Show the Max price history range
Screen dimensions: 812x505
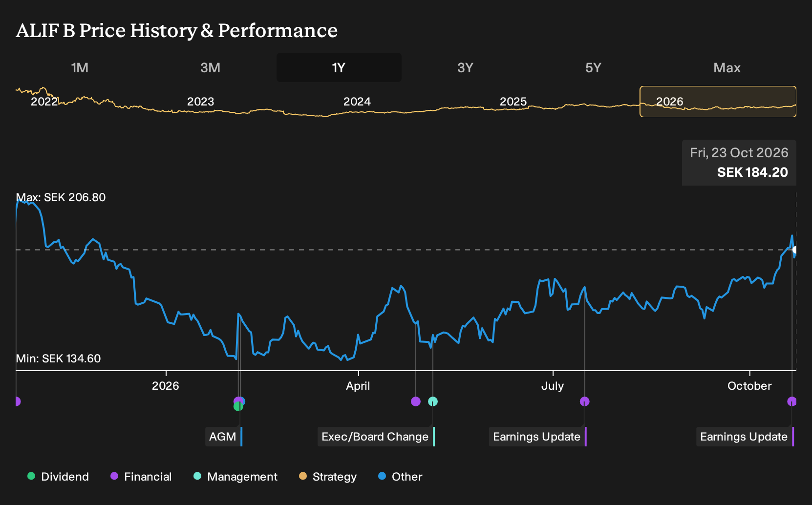click(727, 67)
